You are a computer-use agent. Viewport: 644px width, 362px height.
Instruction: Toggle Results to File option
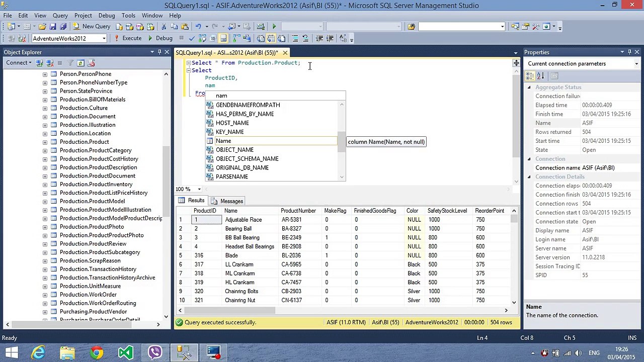pyautogui.click(x=282, y=38)
